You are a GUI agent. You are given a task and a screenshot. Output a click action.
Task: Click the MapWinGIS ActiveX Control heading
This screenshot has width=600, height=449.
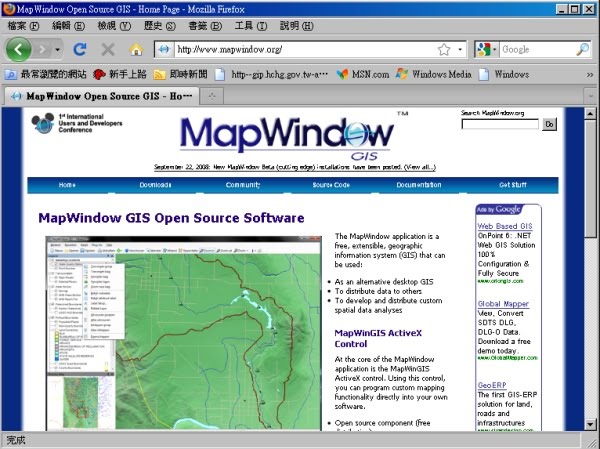pyautogui.click(x=378, y=338)
